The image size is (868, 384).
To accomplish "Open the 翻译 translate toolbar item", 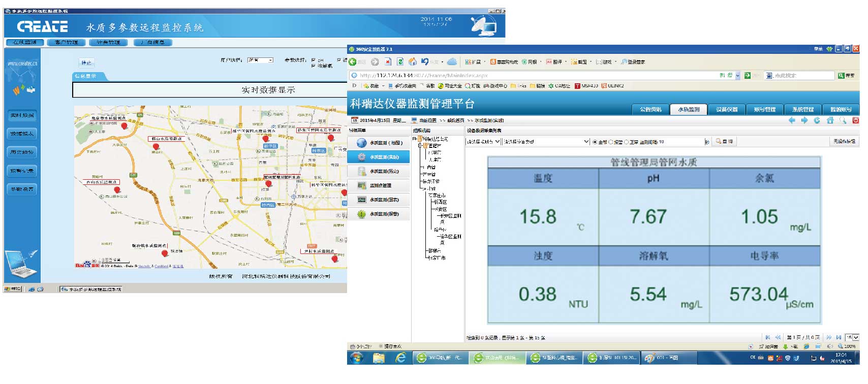I will tap(554, 62).
